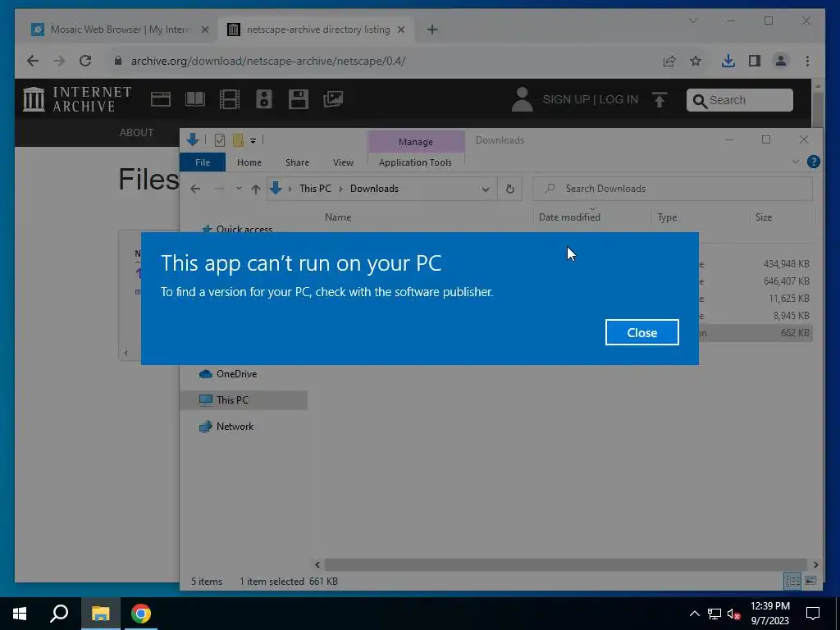This screenshot has height=630, width=840.
Task: Open Internet Archive images icon
Action: pyautogui.click(x=333, y=99)
